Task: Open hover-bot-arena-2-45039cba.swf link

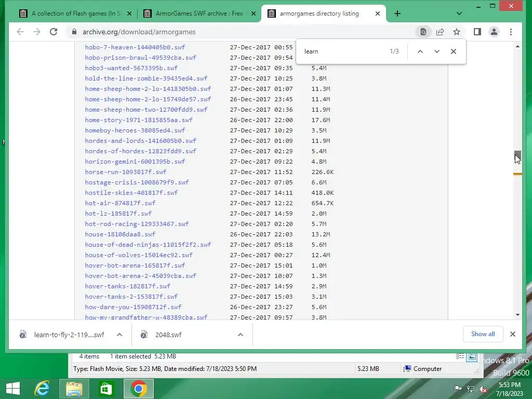Action: [x=140, y=276]
